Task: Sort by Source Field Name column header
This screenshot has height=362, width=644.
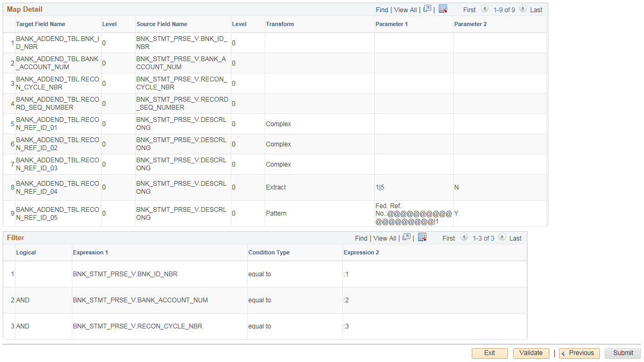Action: click(162, 24)
